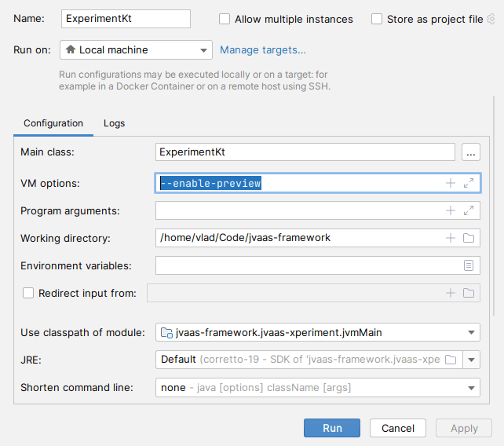Open the Environment variables editor icon
The height and width of the screenshot is (446, 504).
469,265
